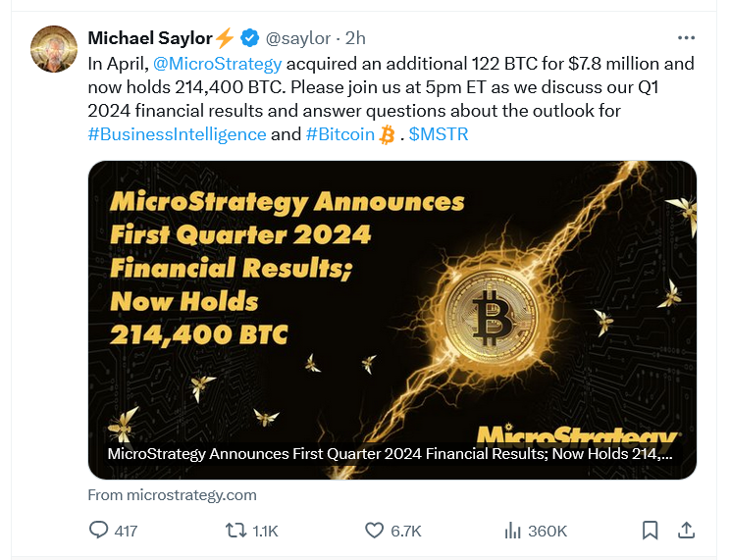Bookmark the tweet with the bookmark icon
This screenshot has width=730, height=560.
coord(650,531)
